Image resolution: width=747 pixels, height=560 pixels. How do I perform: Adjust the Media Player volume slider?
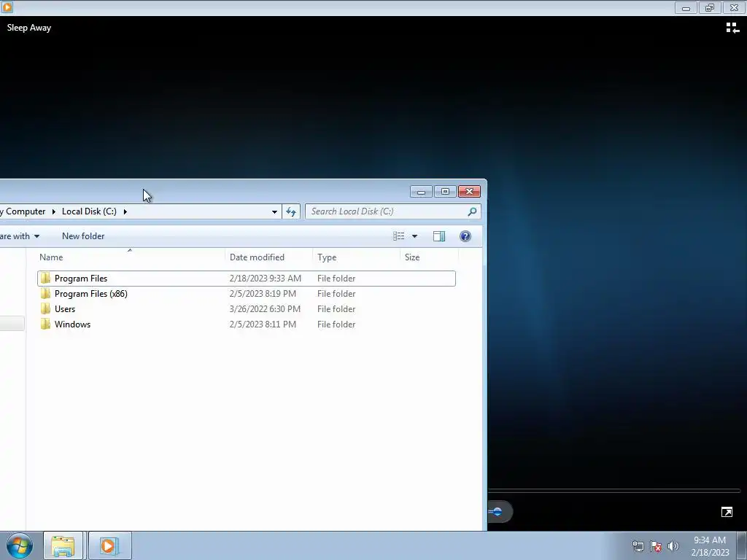(496, 512)
